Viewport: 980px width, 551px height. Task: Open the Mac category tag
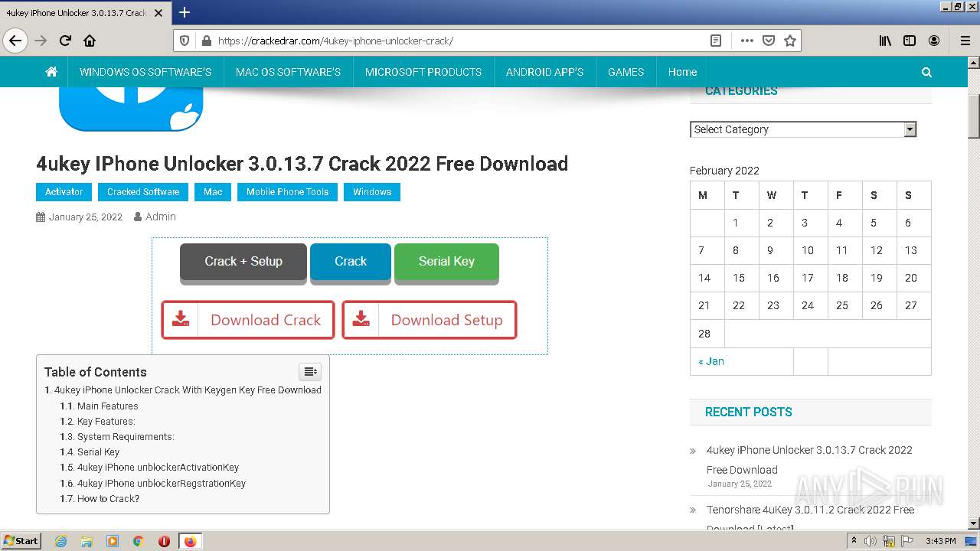[213, 192]
